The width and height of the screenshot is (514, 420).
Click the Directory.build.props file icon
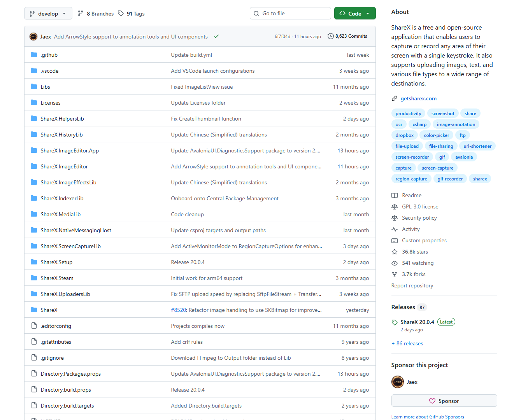click(34, 390)
